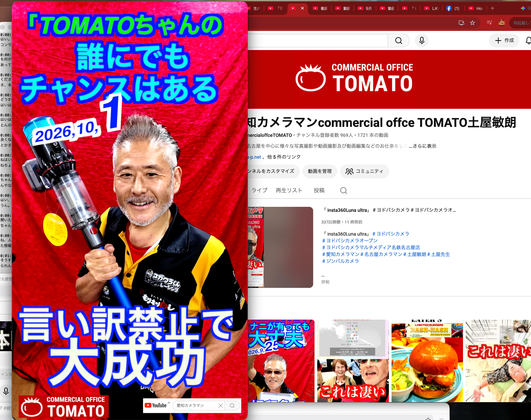Switch to the Facebook (1) tab
The width and height of the screenshot is (531, 420).
tap(453, 8)
